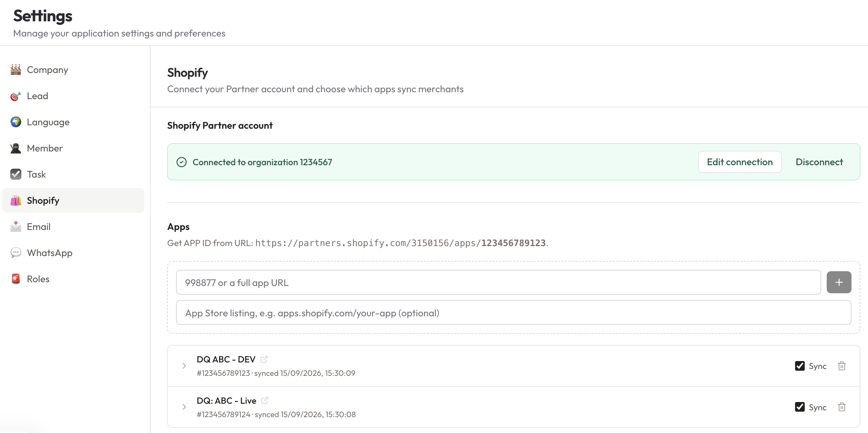This screenshot has height=433, width=868.
Task: Delete the DQ ABC - DEV app via trash icon
Action: click(x=842, y=366)
